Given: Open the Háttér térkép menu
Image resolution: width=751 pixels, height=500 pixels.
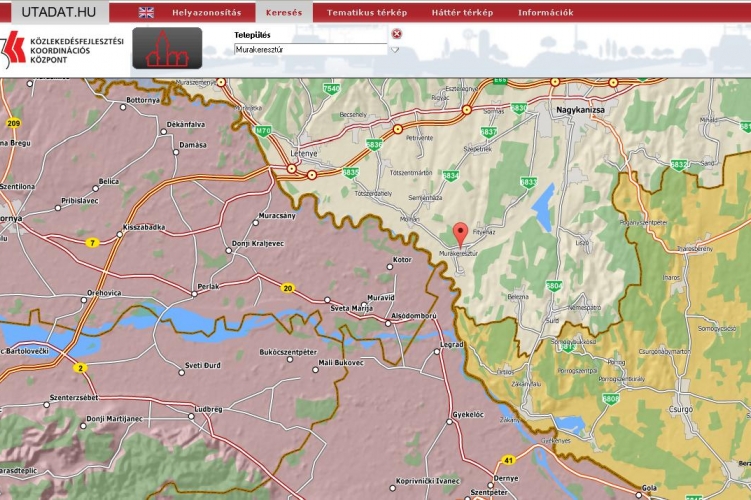Looking at the screenshot, I should (x=462, y=13).
